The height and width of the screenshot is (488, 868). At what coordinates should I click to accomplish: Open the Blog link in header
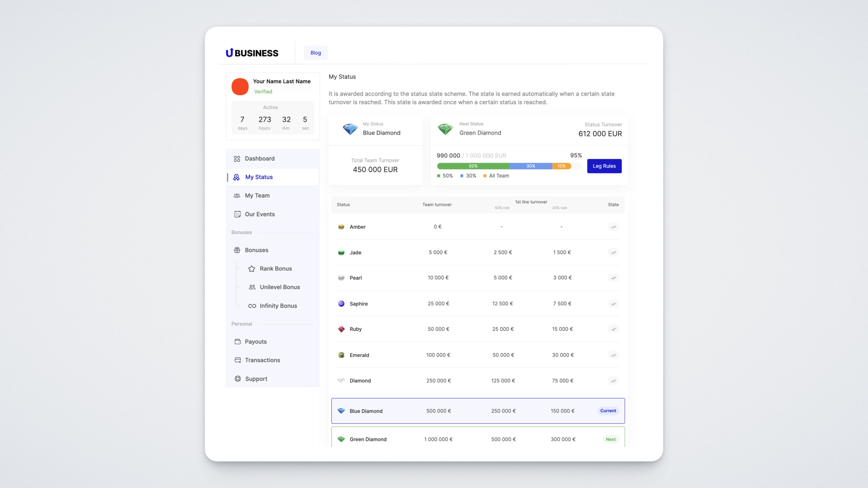pos(315,53)
